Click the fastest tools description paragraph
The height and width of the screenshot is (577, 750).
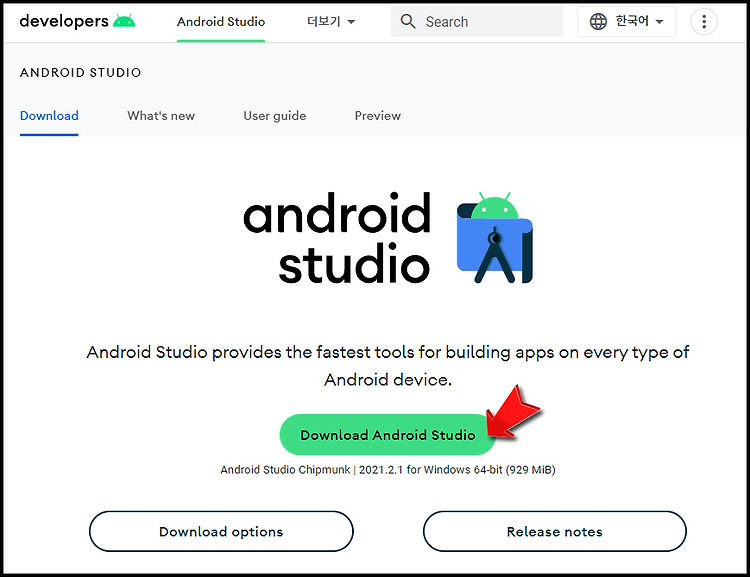click(387, 366)
